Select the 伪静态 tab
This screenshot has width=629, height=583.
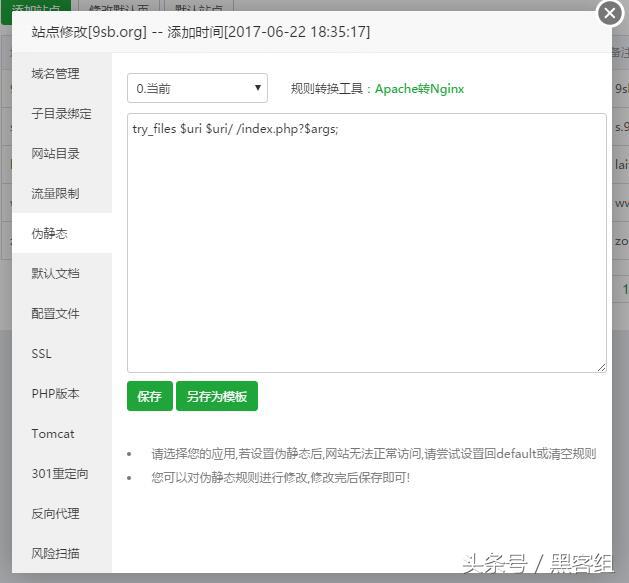pyautogui.click(x=62, y=234)
